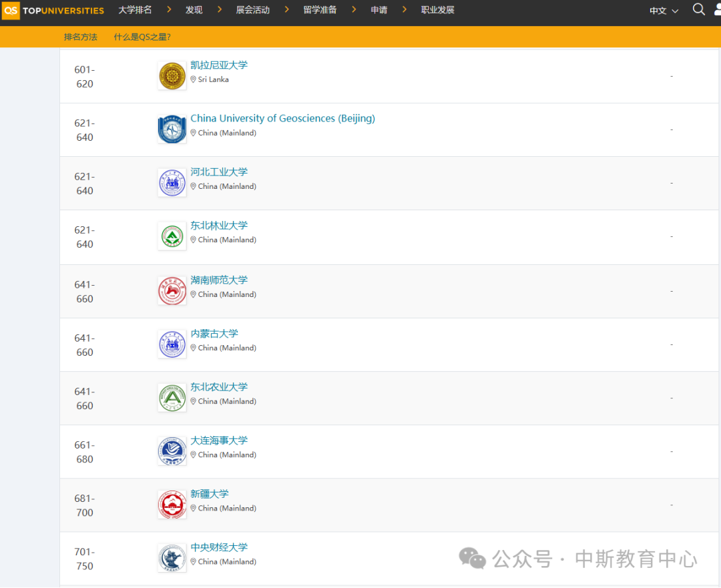Click the 新疆大学 red logo
Image resolution: width=721 pixels, height=588 pixels.
point(172,505)
